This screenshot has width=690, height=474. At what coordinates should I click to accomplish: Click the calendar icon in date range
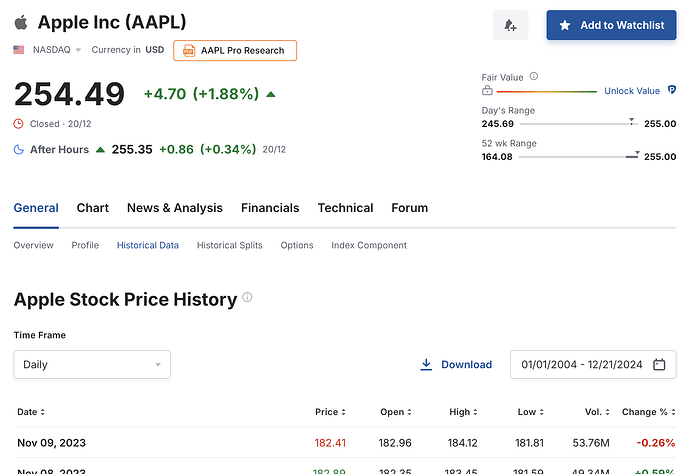[x=659, y=364]
